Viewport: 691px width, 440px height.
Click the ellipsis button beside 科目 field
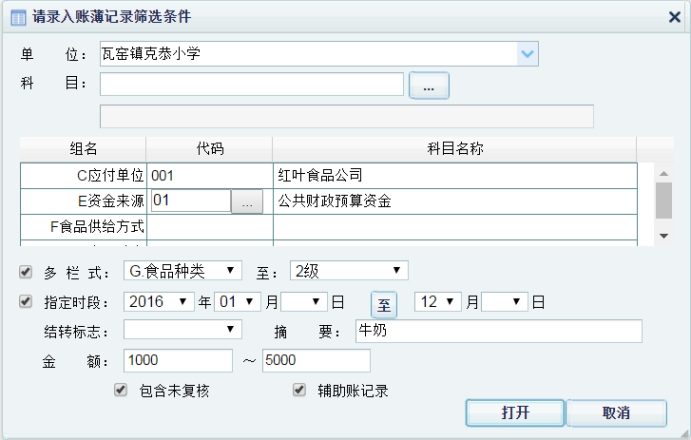(429, 87)
